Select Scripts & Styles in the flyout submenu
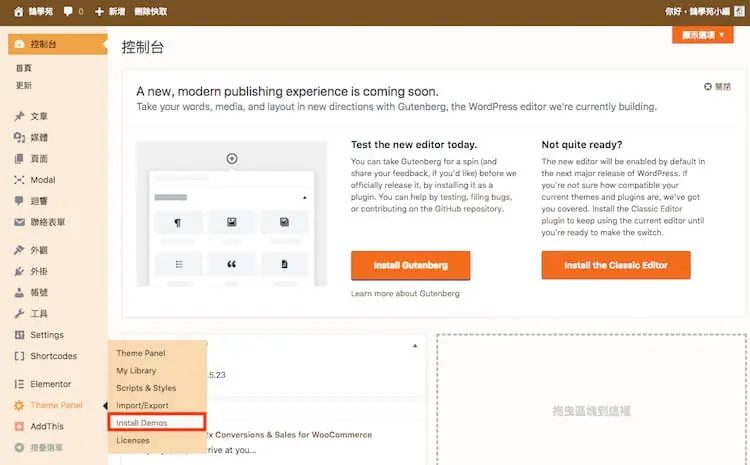This screenshot has width=750, height=465. (146, 388)
